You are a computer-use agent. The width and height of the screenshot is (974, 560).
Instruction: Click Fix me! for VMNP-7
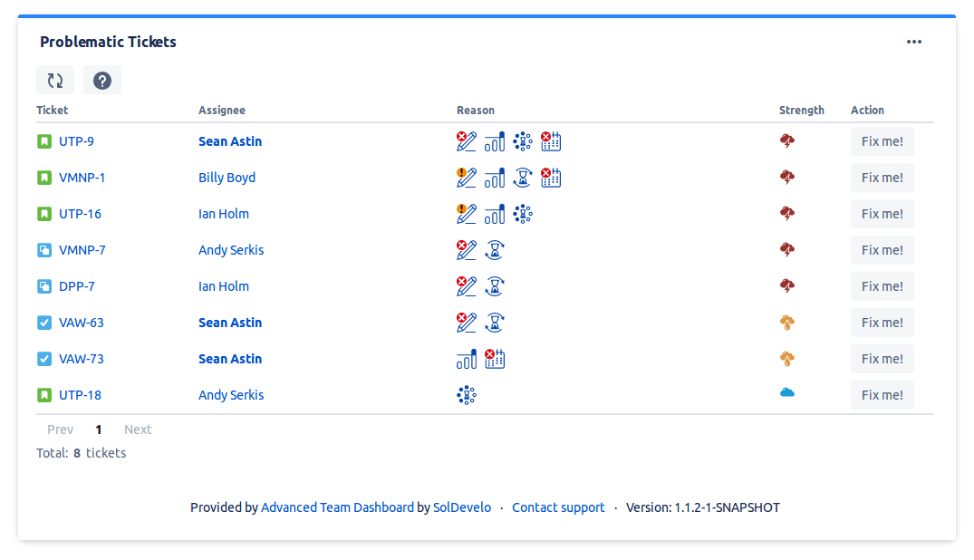pyautogui.click(x=882, y=250)
